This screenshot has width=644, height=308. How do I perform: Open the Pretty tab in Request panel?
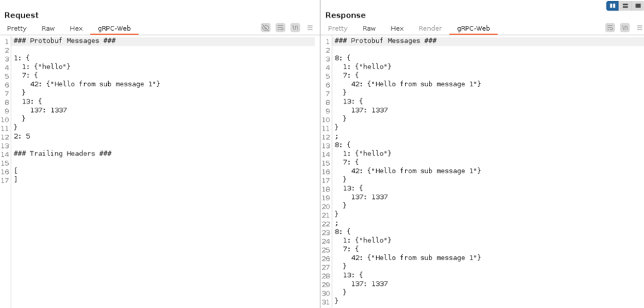pos(17,28)
